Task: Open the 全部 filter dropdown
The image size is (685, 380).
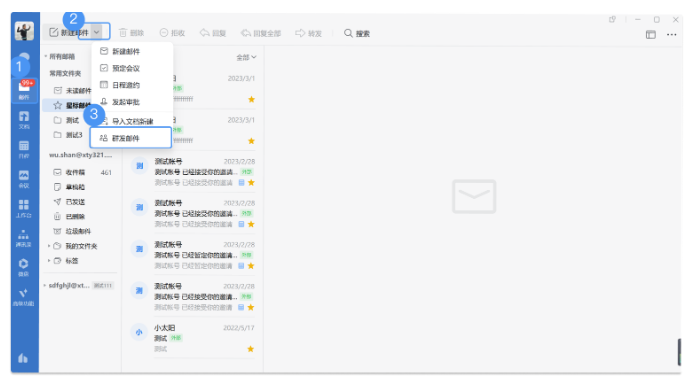Action: [x=246, y=57]
